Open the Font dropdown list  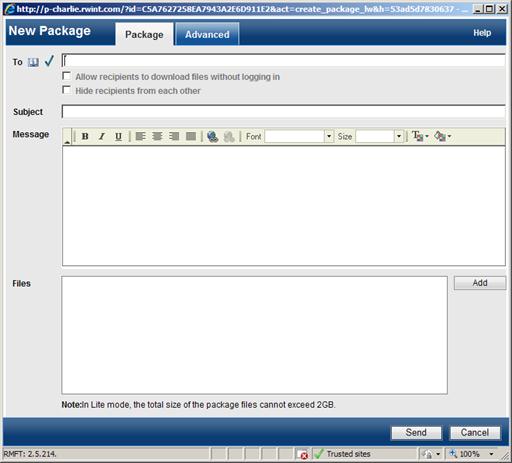[x=329, y=136]
